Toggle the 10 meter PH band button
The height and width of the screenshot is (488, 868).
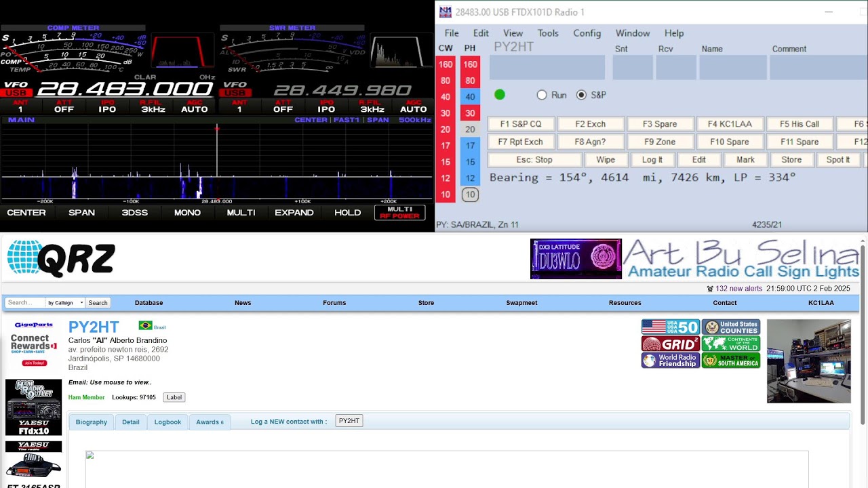[470, 195]
